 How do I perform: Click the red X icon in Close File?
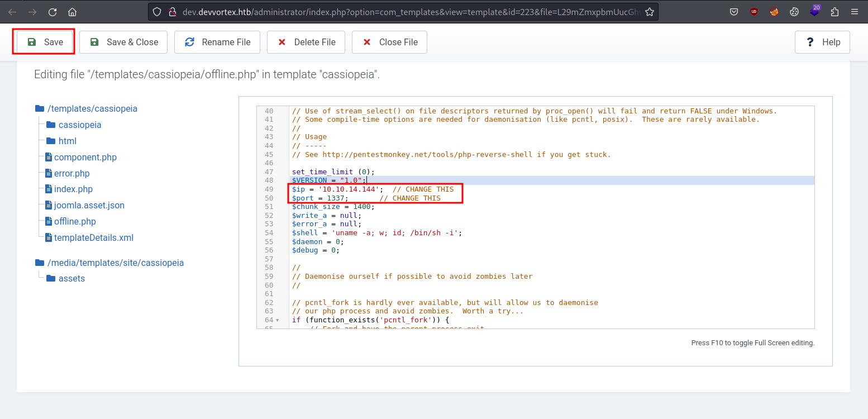[367, 42]
